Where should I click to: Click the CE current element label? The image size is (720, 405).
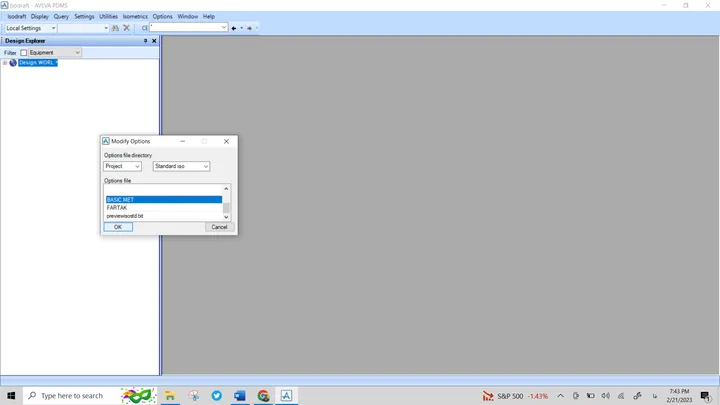[144, 28]
